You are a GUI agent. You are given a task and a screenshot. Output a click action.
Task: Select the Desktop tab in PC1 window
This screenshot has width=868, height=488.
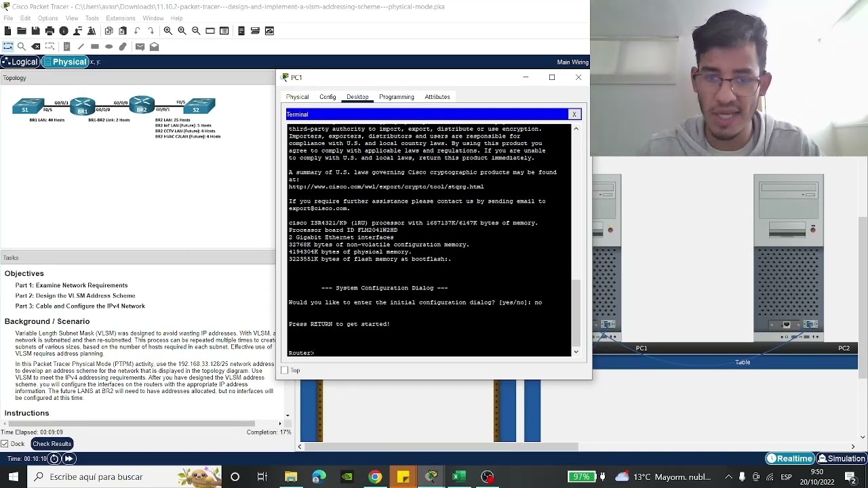click(357, 97)
